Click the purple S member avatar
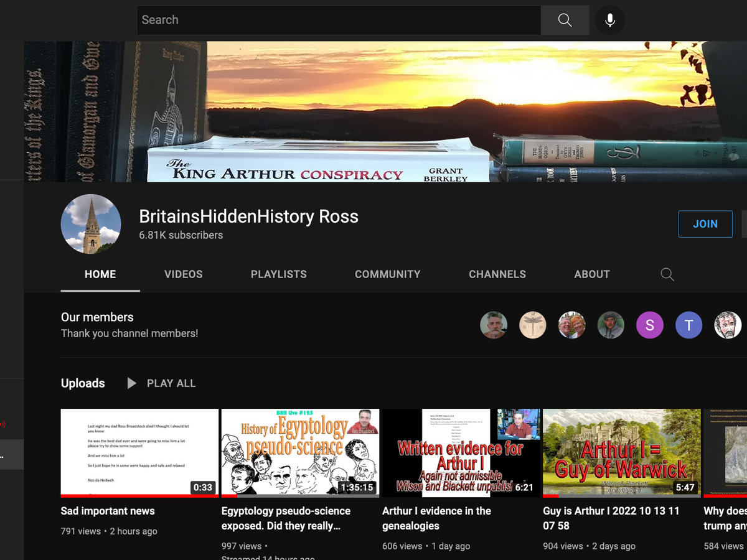Image resolution: width=747 pixels, height=560 pixels. click(650, 325)
